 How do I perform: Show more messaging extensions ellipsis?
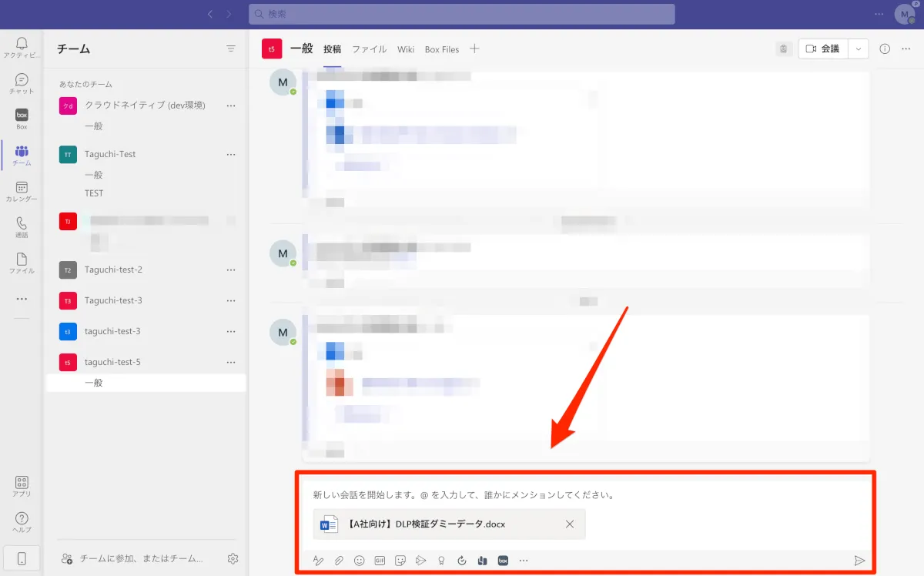524,561
